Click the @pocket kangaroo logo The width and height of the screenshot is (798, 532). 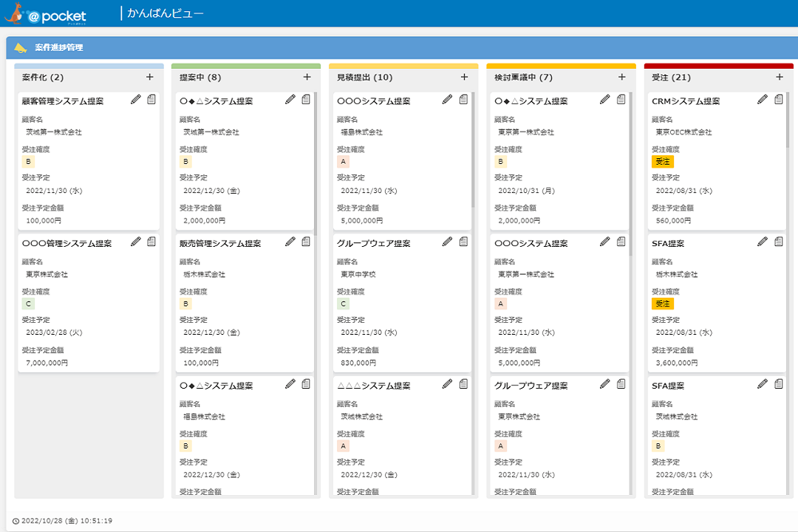[x=46, y=14]
